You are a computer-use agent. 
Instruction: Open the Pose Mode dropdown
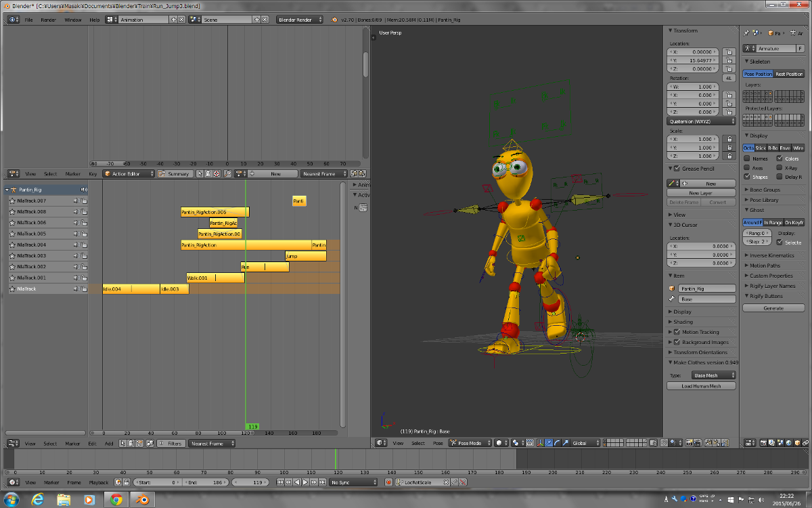(x=470, y=443)
